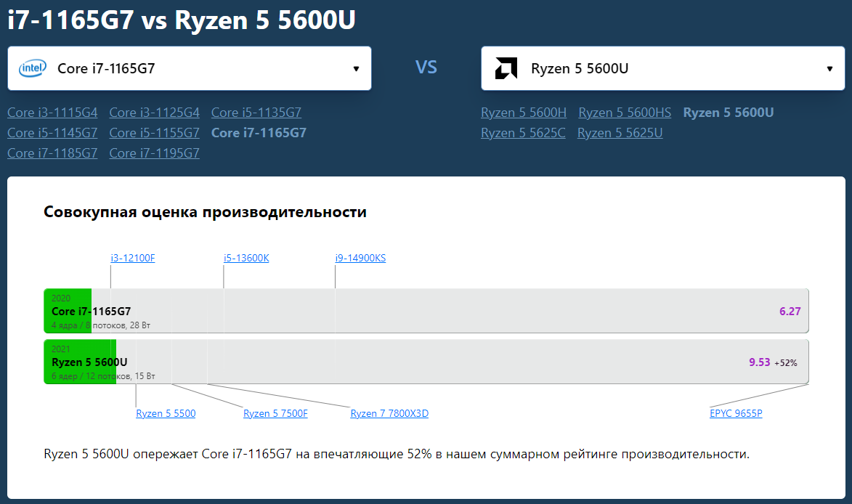Click the 2021 release year label

pyautogui.click(x=61, y=349)
